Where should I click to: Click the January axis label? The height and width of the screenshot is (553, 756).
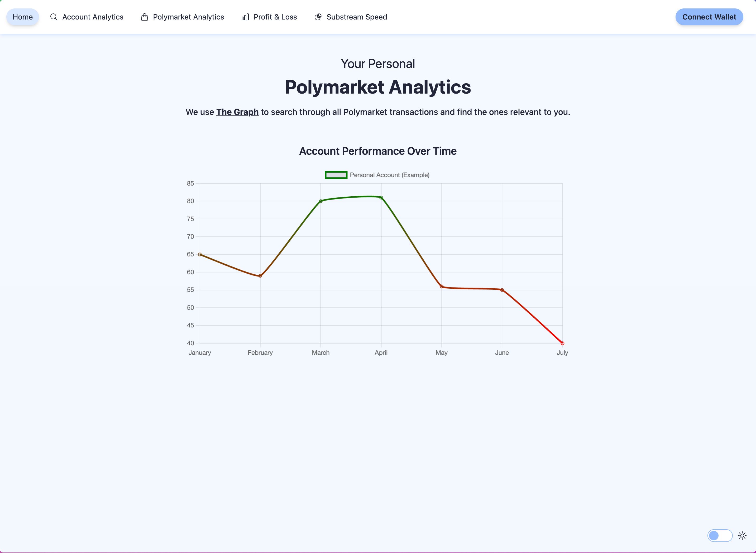(x=200, y=352)
